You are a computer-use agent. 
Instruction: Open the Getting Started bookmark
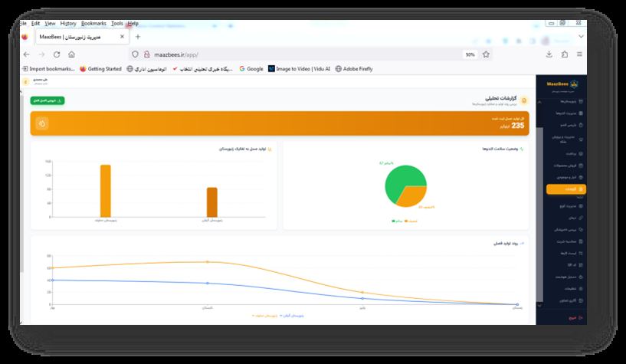[x=100, y=69]
